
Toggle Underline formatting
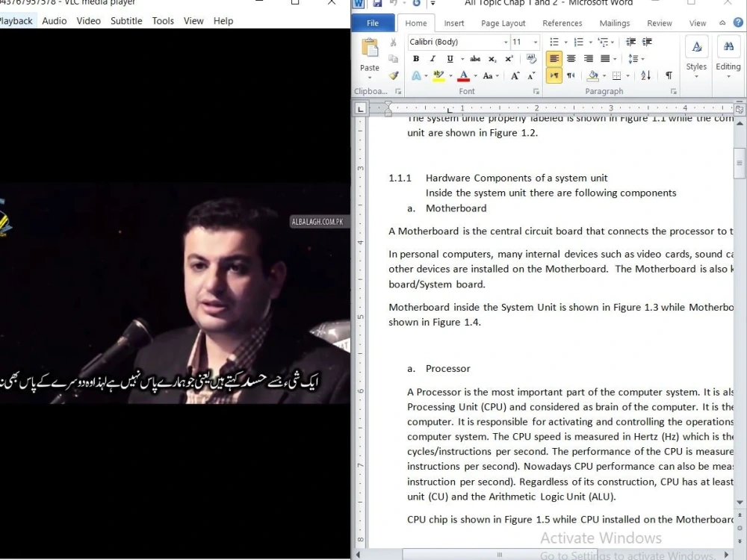click(450, 58)
